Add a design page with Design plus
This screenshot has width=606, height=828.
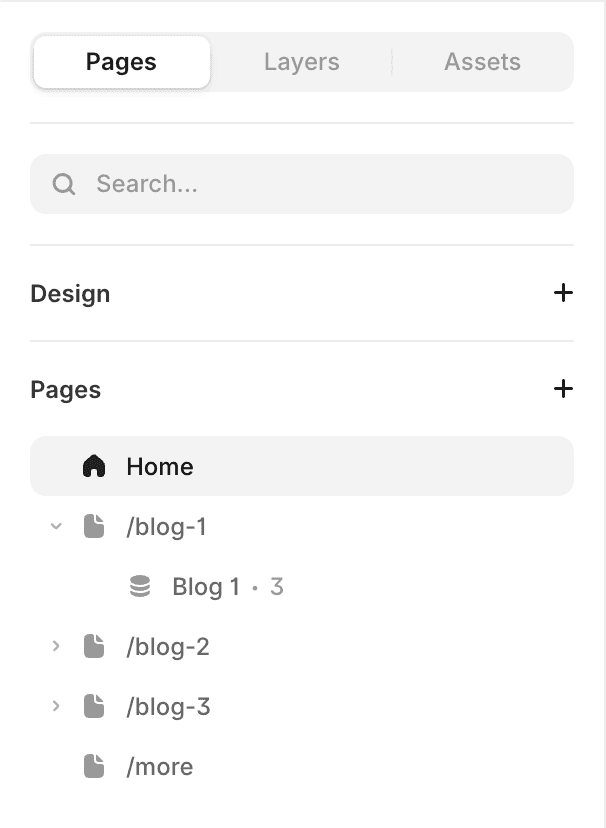coord(563,293)
